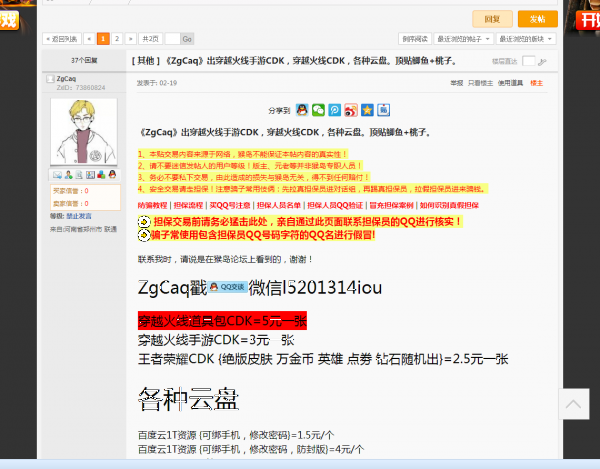Share the post to QQ
Screen dimensions: 600x469
click(x=302, y=110)
